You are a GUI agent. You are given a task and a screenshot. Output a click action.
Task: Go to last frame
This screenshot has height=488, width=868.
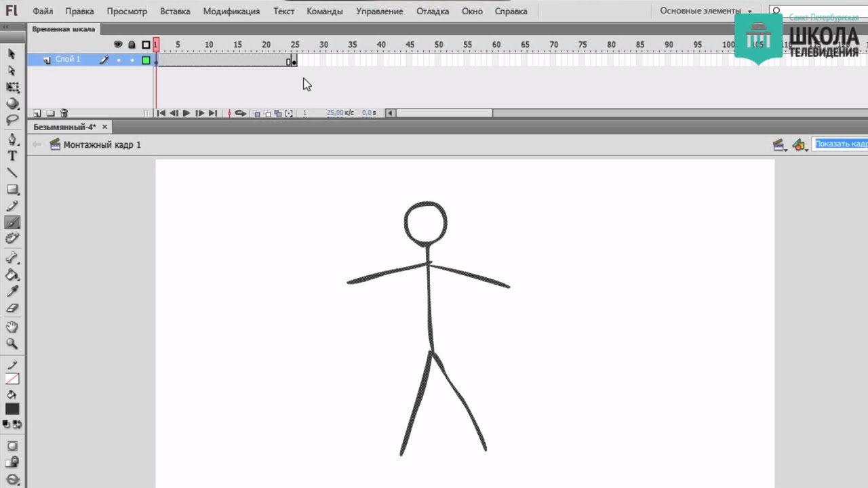pos(212,113)
